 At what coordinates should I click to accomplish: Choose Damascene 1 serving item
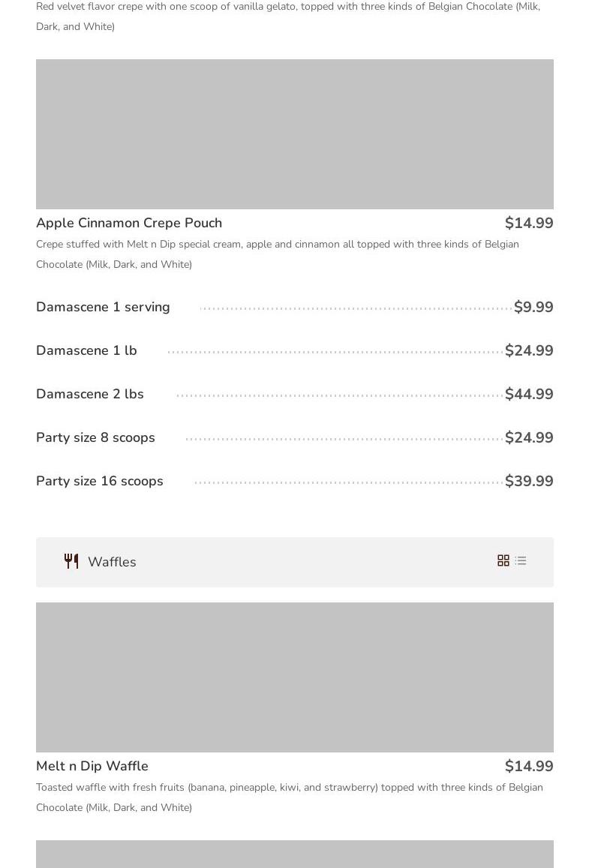[103, 307]
